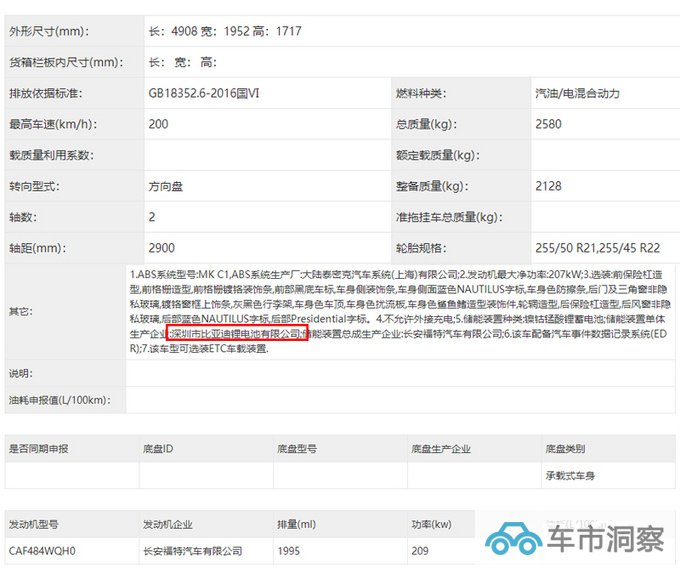Click the 其它 row label
Image resolution: width=680 pixels, height=573 pixels.
click(21, 311)
